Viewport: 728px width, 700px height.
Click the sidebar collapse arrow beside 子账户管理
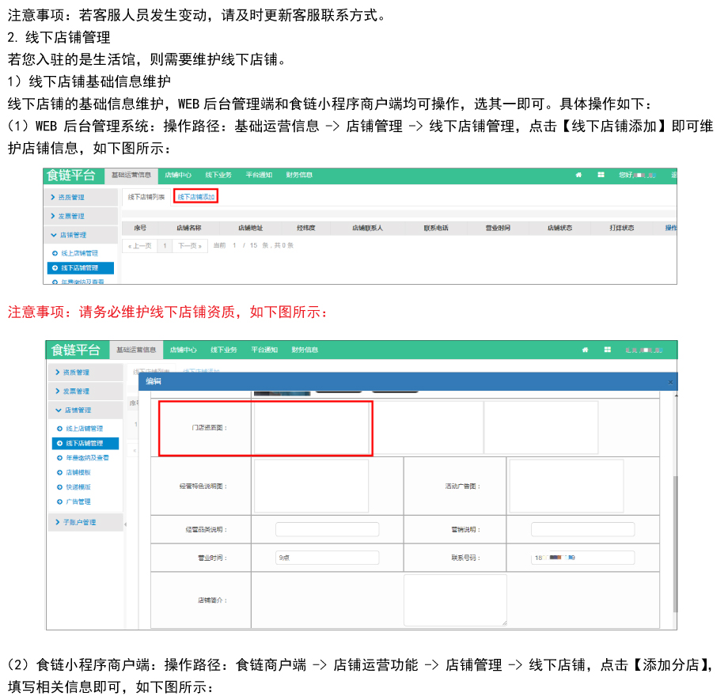[x=125, y=523]
